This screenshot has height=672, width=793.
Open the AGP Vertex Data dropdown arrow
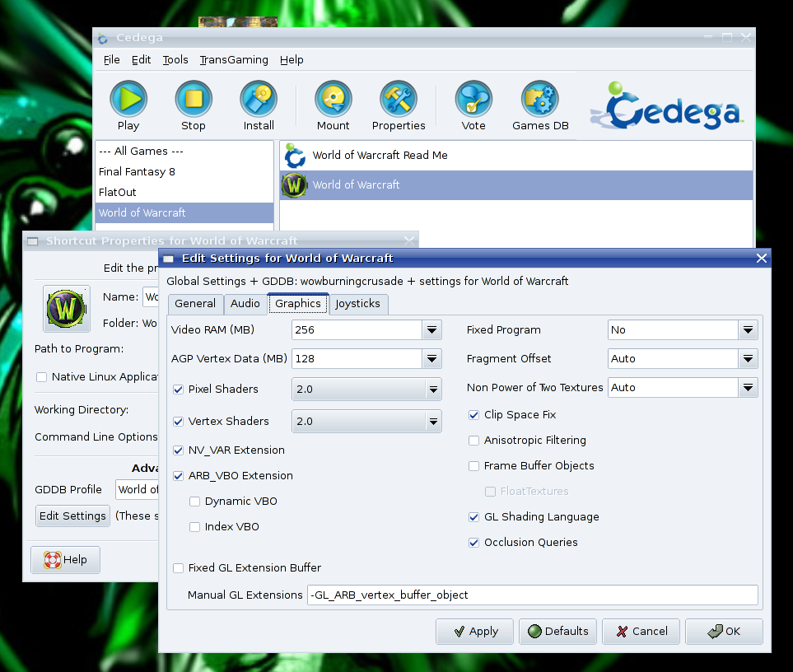click(431, 359)
